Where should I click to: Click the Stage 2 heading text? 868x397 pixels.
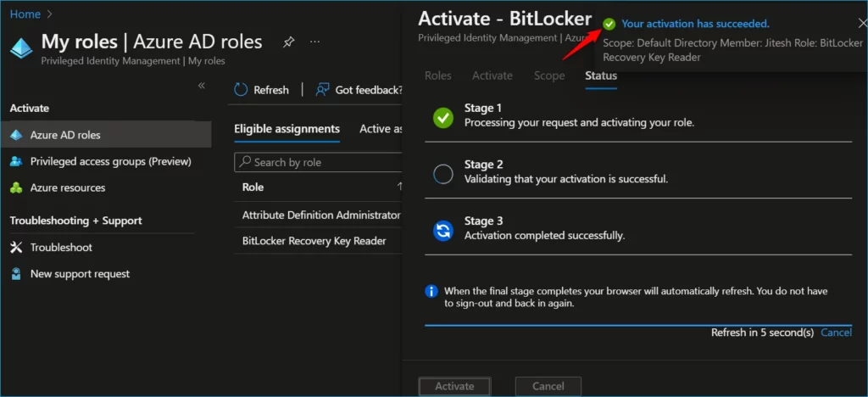click(483, 165)
